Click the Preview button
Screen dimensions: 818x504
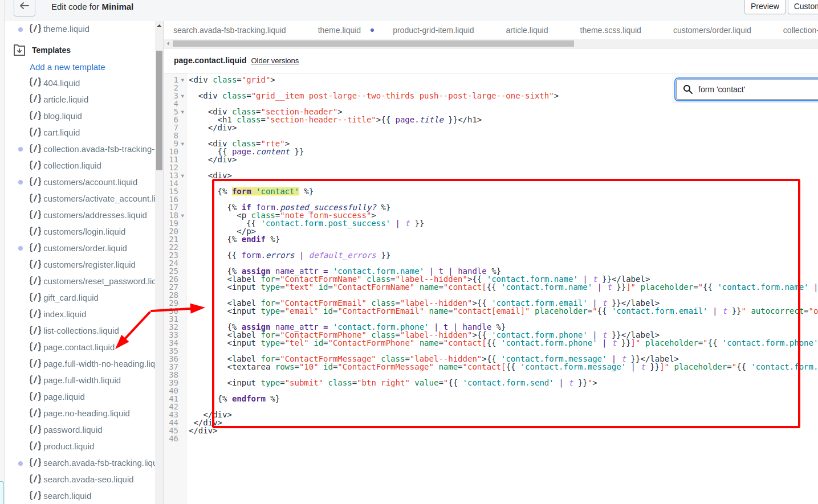coord(764,6)
